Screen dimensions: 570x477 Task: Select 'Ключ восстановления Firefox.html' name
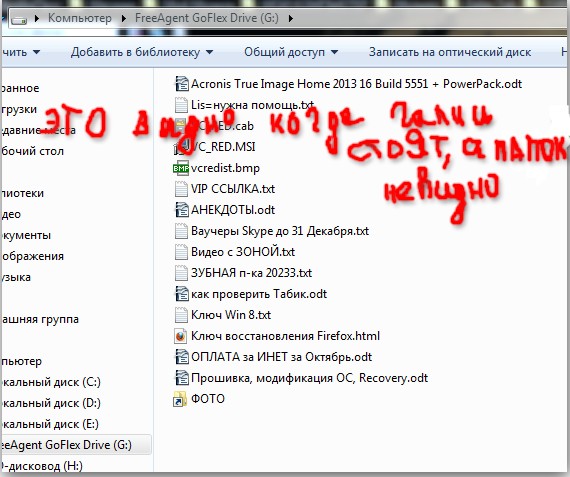tap(285, 336)
